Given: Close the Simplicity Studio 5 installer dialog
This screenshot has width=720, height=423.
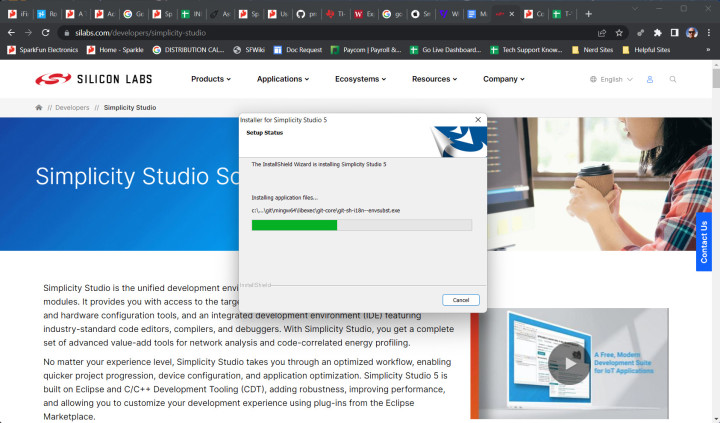Looking at the screenshot, I should [x=478, y=120].
